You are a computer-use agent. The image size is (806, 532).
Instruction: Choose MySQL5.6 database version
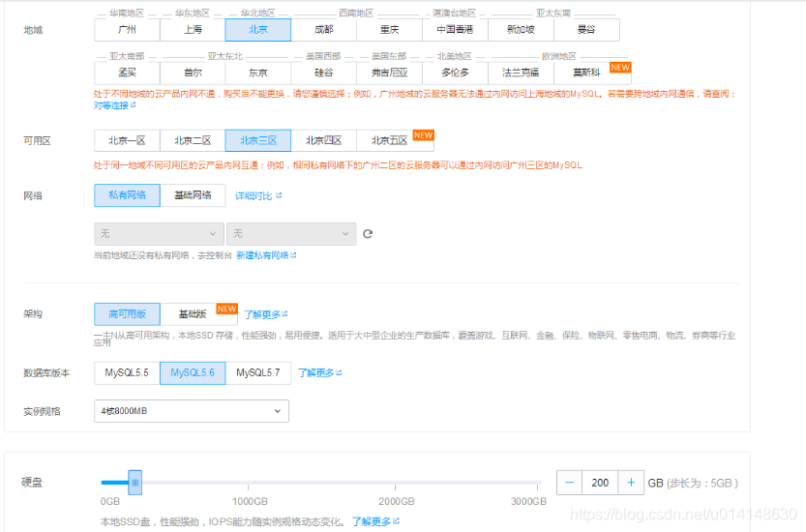(193, 373)
